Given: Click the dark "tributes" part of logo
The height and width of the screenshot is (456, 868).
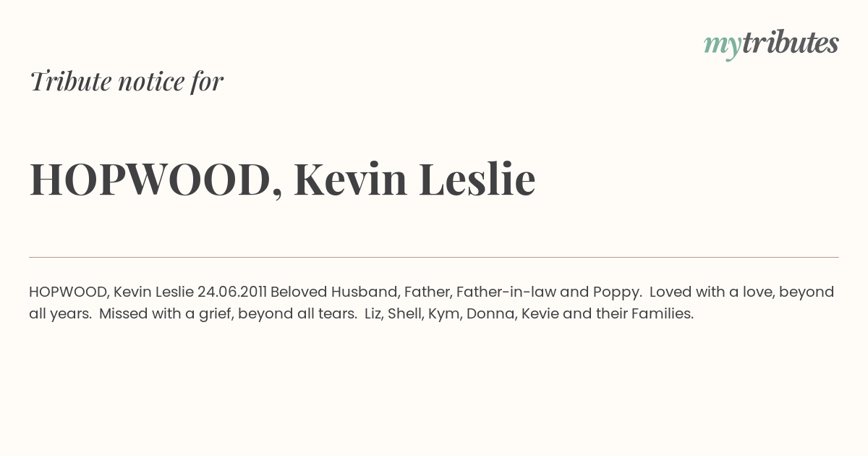Looking at the screenshot, I should coord(790,43).
